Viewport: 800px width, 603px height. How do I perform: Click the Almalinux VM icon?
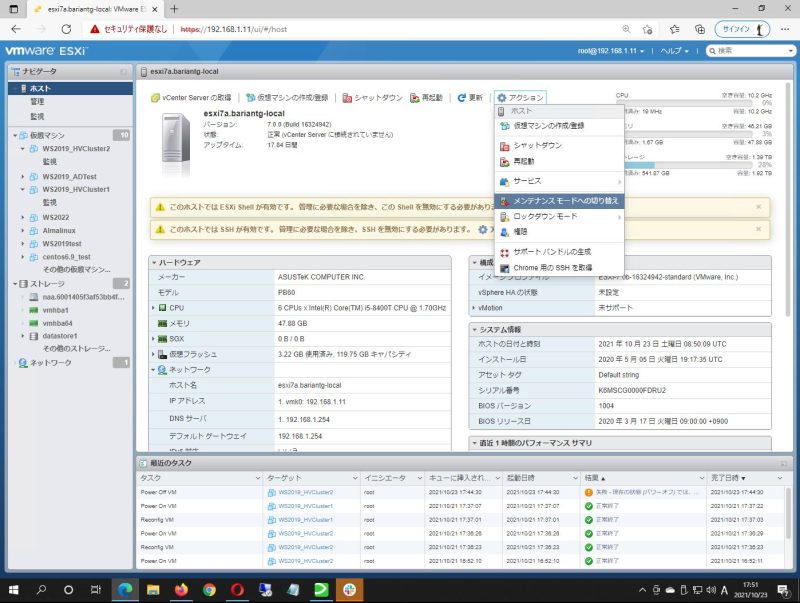tap(34, 231)
